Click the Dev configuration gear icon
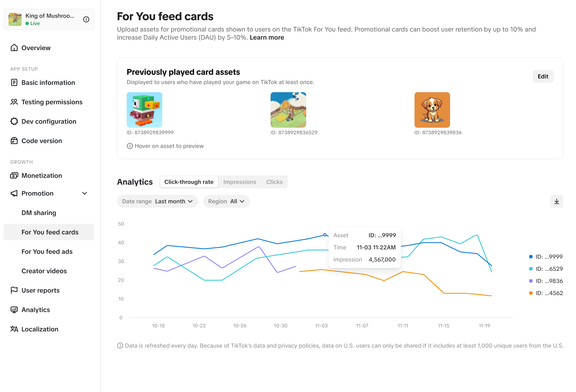 pos(14,122)
